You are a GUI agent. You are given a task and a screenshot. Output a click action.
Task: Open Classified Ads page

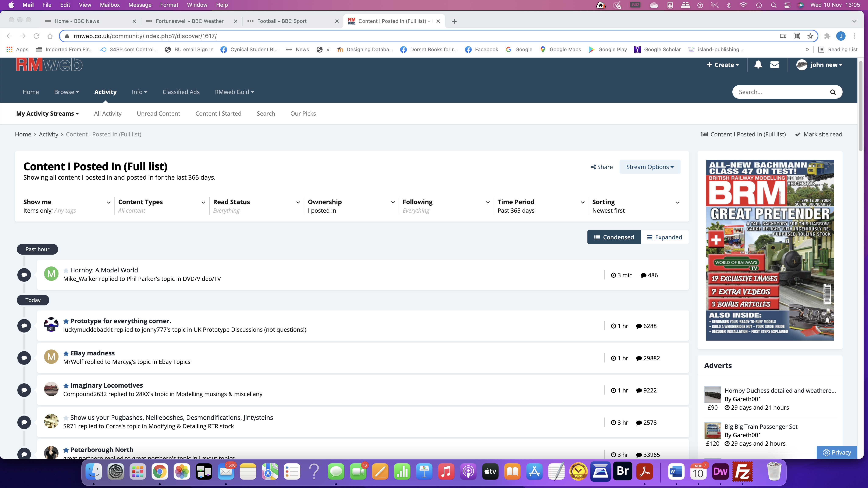[181, 92]
